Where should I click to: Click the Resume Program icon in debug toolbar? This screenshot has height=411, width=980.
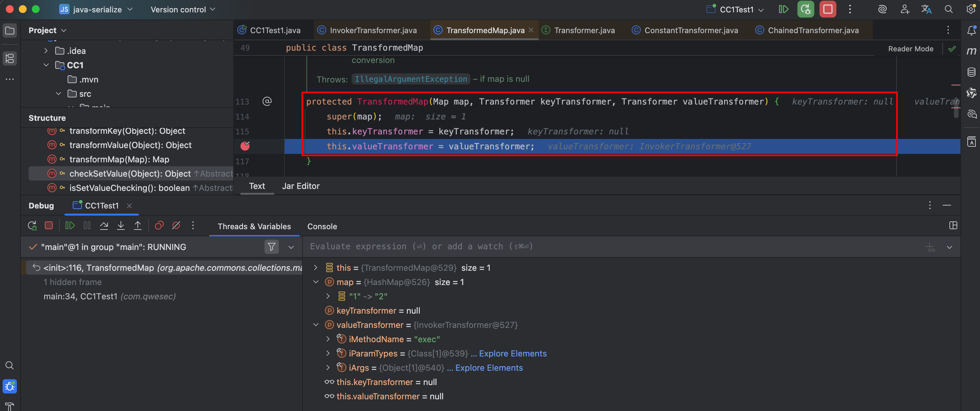click(x=70, y=225)
